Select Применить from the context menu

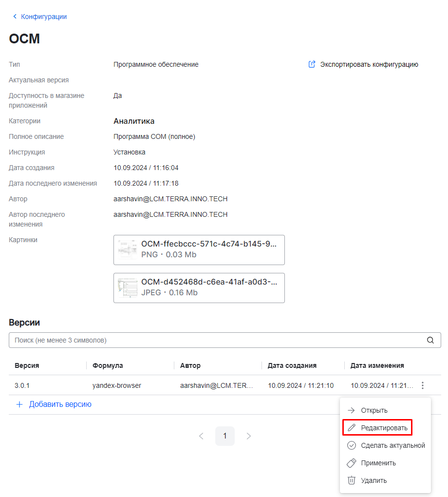[378, 463]
